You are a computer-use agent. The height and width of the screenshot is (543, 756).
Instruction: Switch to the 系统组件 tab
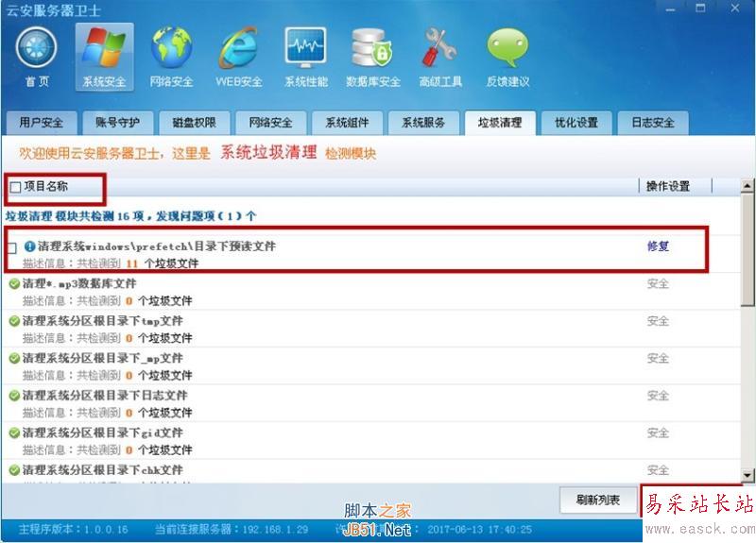[x=347, y=123]
